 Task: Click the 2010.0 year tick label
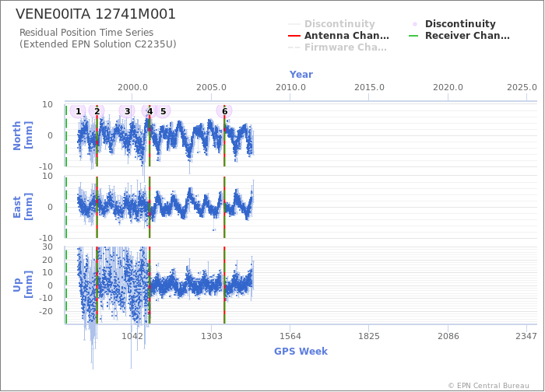point(290,87)
